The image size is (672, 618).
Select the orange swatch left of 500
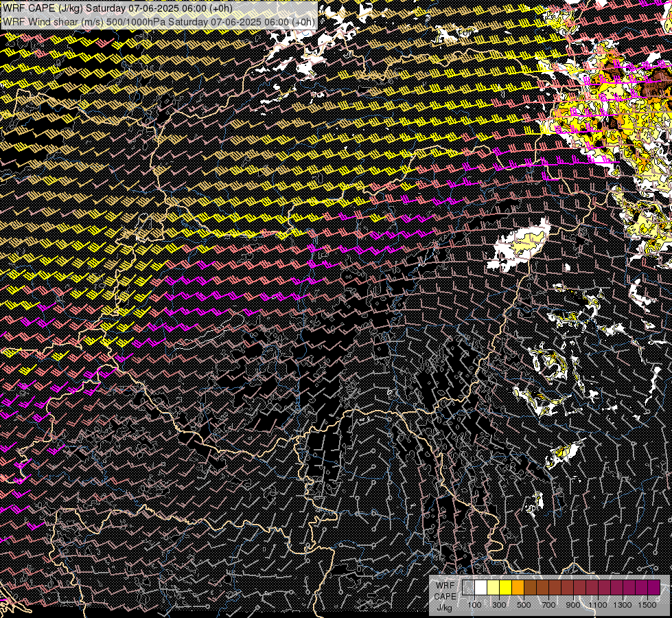518,588
